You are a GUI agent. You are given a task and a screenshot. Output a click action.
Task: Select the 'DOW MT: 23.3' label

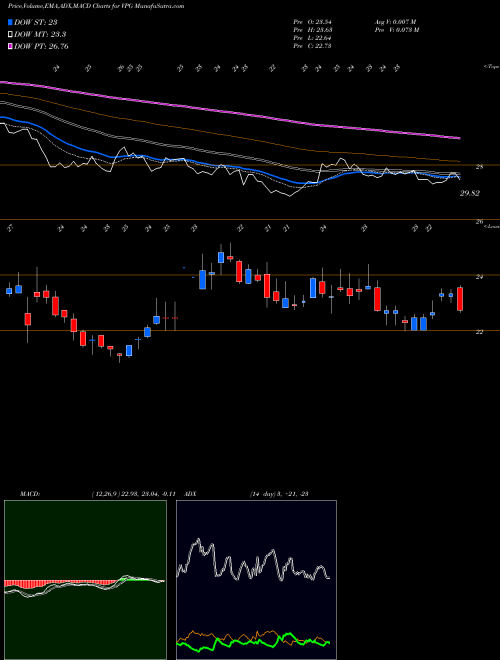pos(40,35)
